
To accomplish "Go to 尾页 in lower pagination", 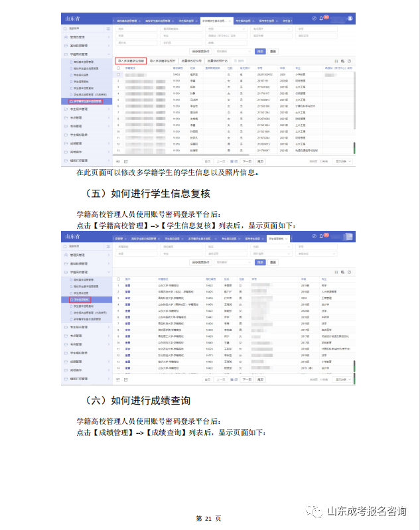I will [260, 379].
